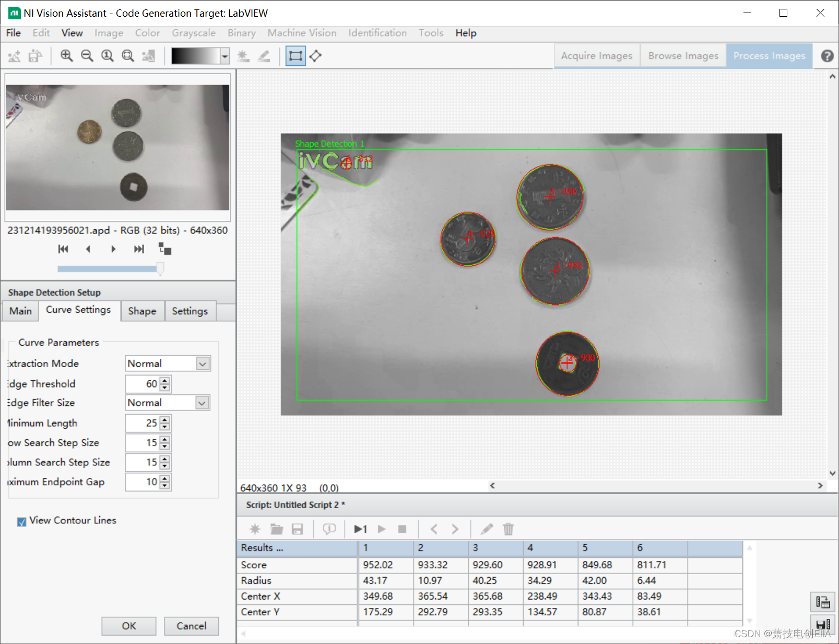Select the Rectangle ROI tool
The width and height of the screenshot is (839, 644).
pos(296,56)
